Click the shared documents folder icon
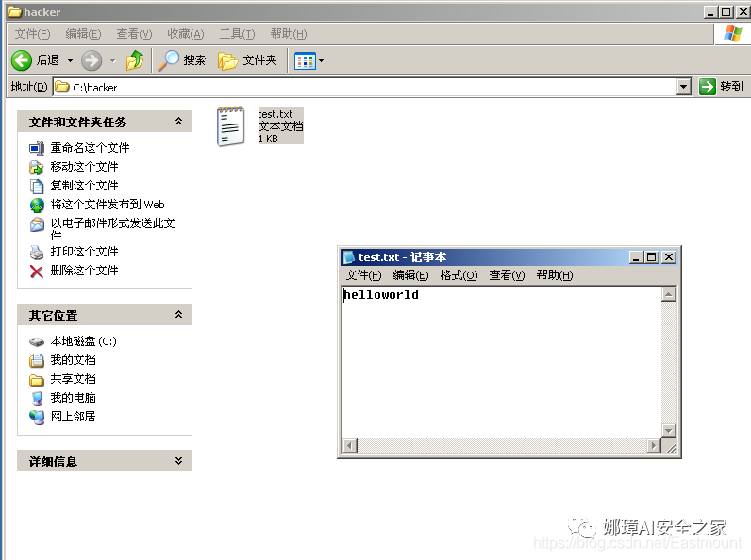Image resolution: width=751 pixels, height=560 pixels. 37,380
